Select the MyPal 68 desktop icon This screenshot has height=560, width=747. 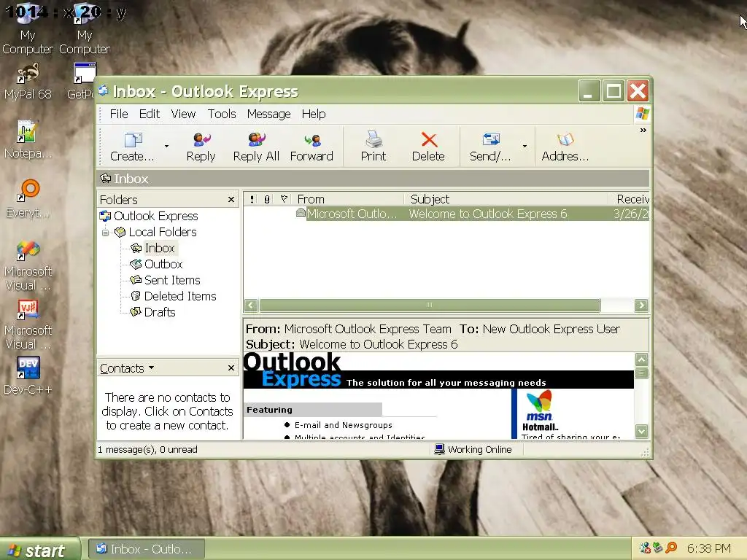click(x=28, y=82)
